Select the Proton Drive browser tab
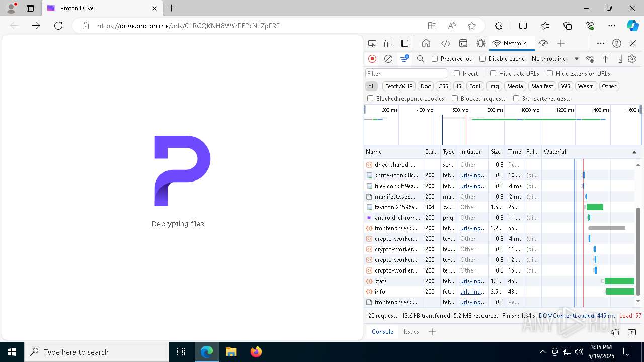Viewport: 644px width, 362px height. (x=102, y=8)
